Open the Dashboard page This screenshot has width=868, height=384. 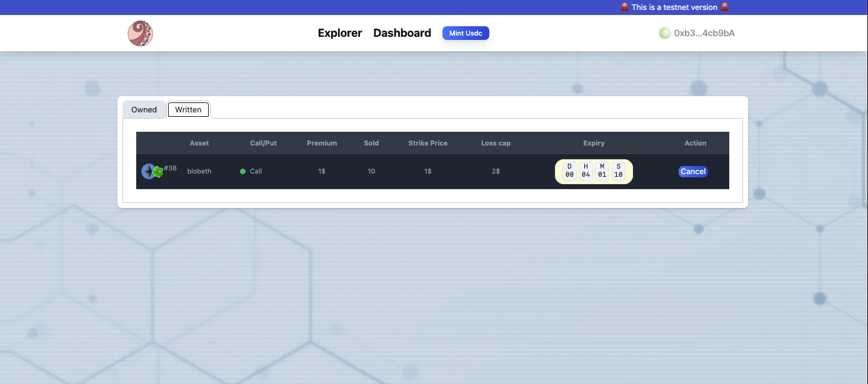tap(402, 33)
